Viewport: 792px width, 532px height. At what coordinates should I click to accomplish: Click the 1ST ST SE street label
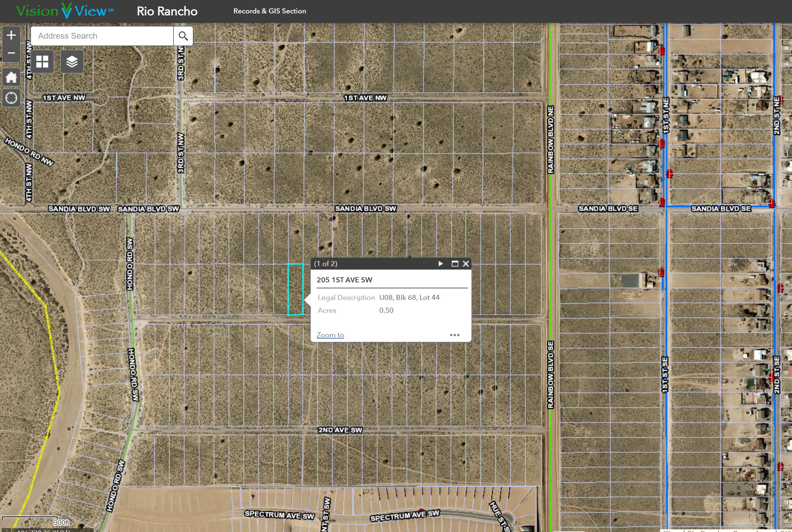[665, 375]
